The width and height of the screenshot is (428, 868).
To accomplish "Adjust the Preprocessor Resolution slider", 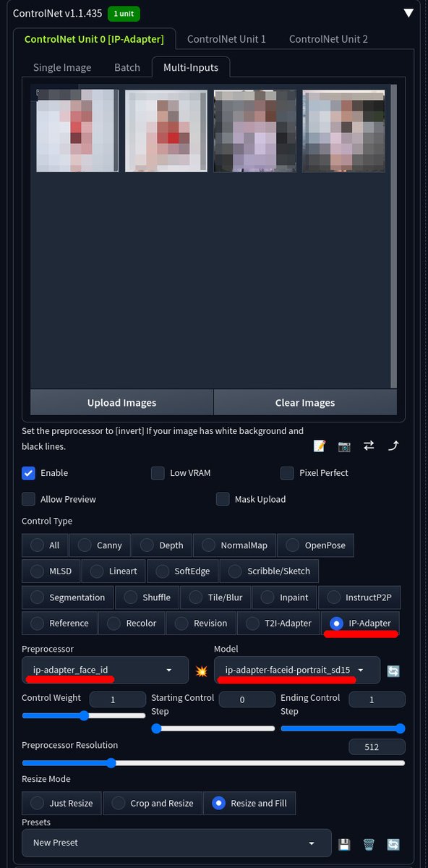I will (213, 762).
